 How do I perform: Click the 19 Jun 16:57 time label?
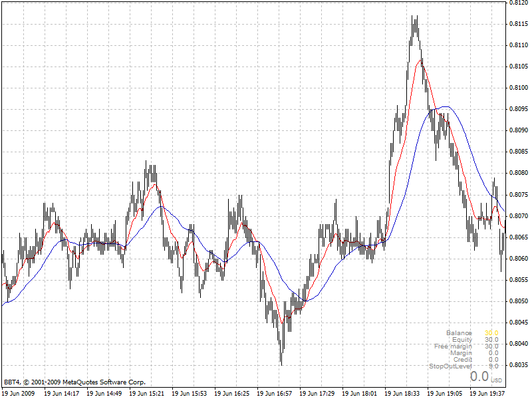click(275, 393)
